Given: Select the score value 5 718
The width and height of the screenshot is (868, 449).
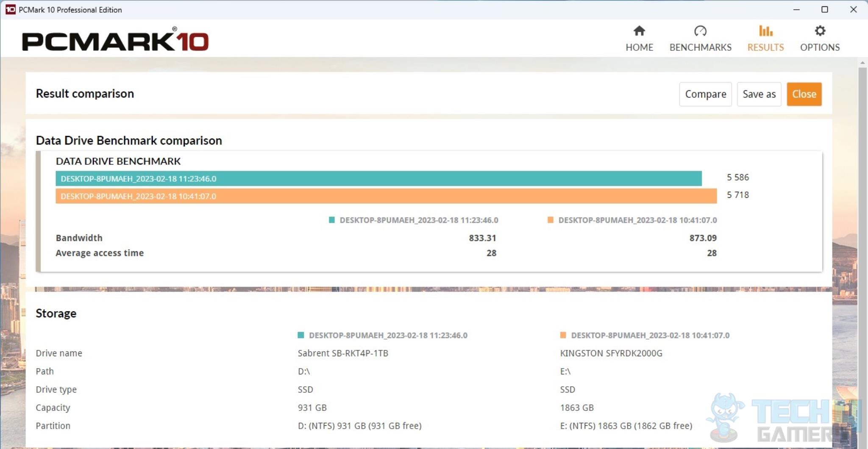Looking at the screenshot, I should click(737, 195).
